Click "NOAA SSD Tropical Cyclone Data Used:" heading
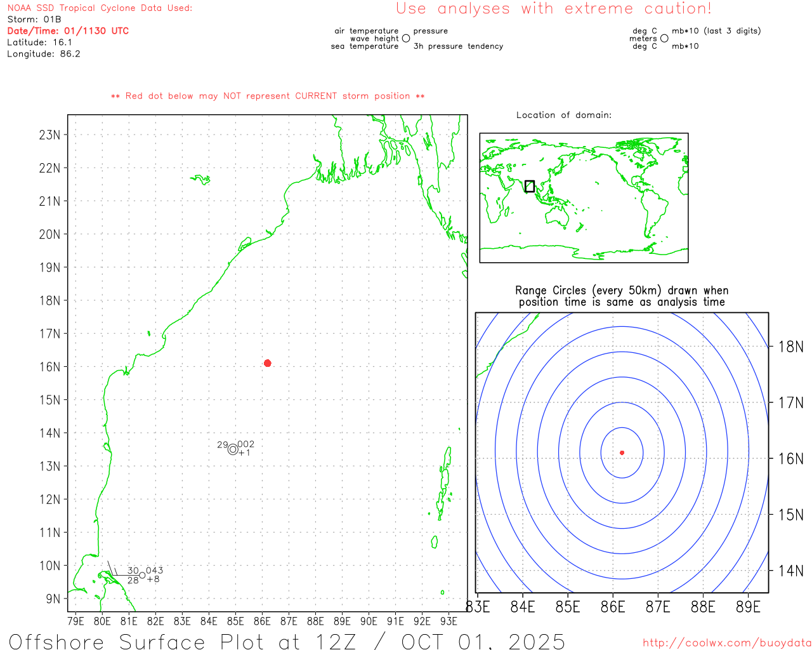Image resolution: width=812 pixels, height=650 pixels. [100, 8]
